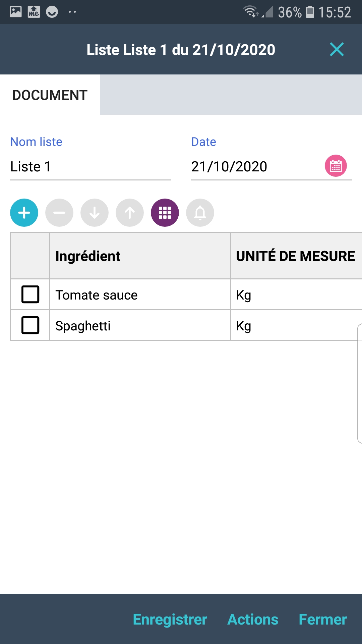Screen dimensions: 362x644
Task: Tap the Enregistrer button
Action: (170, 620)
